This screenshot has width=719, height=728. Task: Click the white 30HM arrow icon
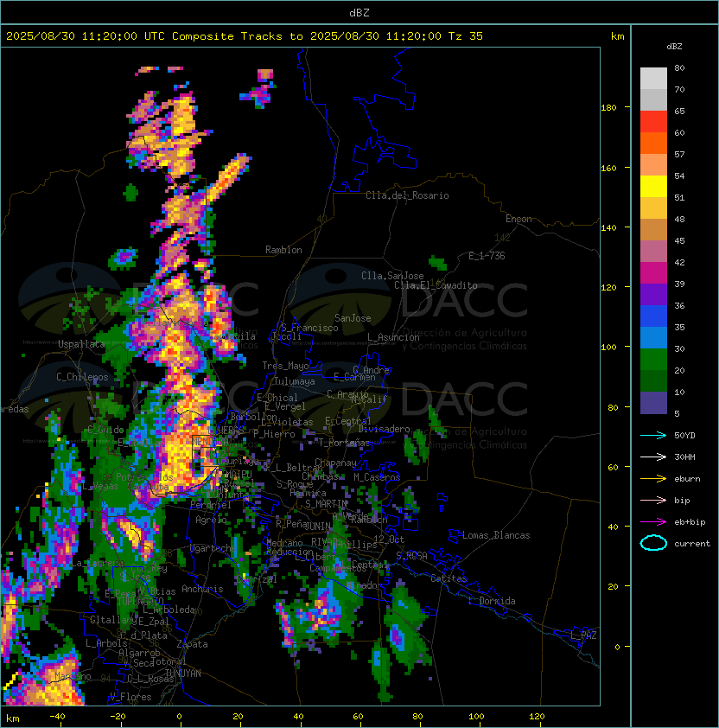click(653, 457)
